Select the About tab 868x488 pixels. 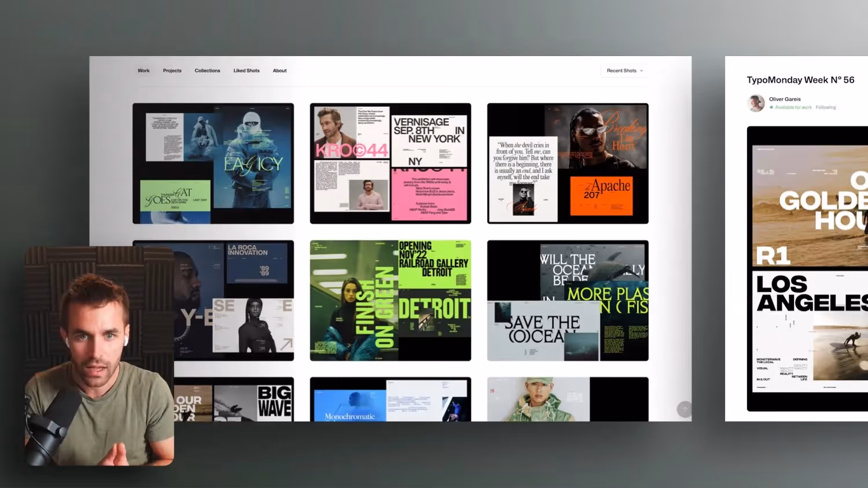point(279,71)
